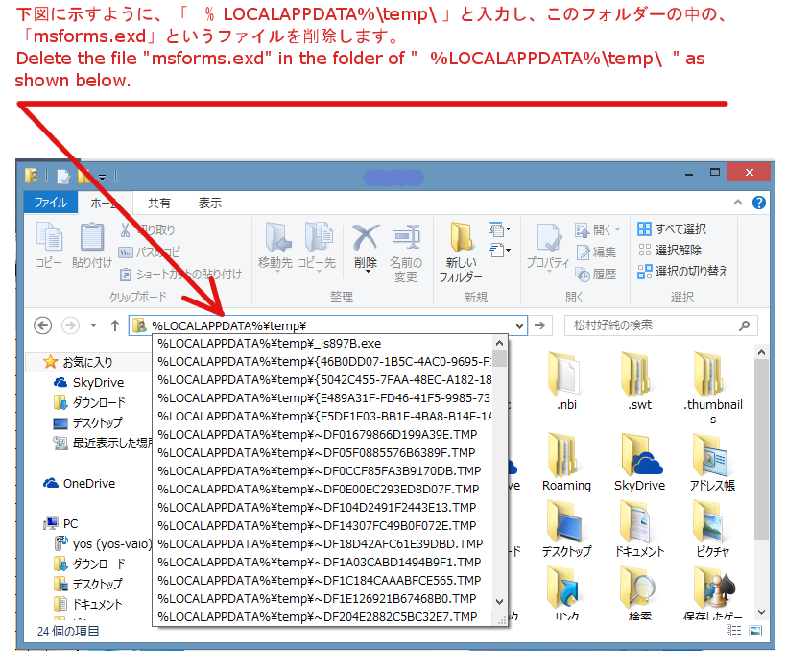The width and height of the screenshot is (787, 672).
Task: Open the ファイル (File) menu
Action: 51,204
